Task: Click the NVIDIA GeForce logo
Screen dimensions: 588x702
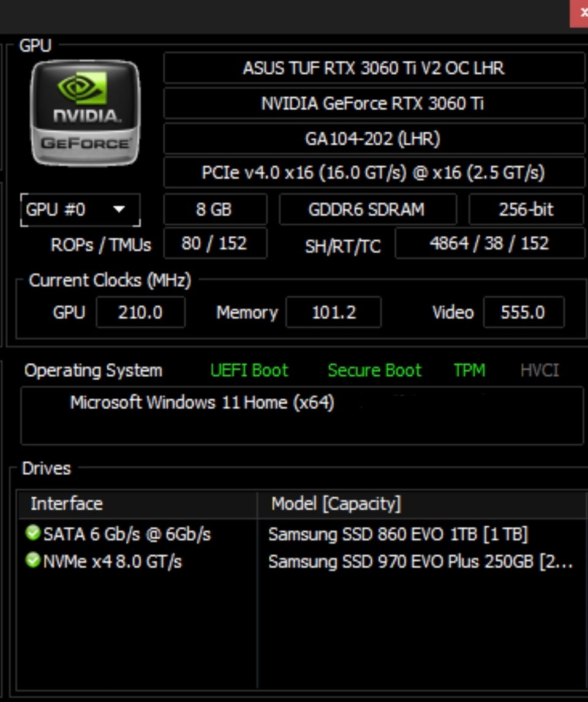Action: pos(85,113)
